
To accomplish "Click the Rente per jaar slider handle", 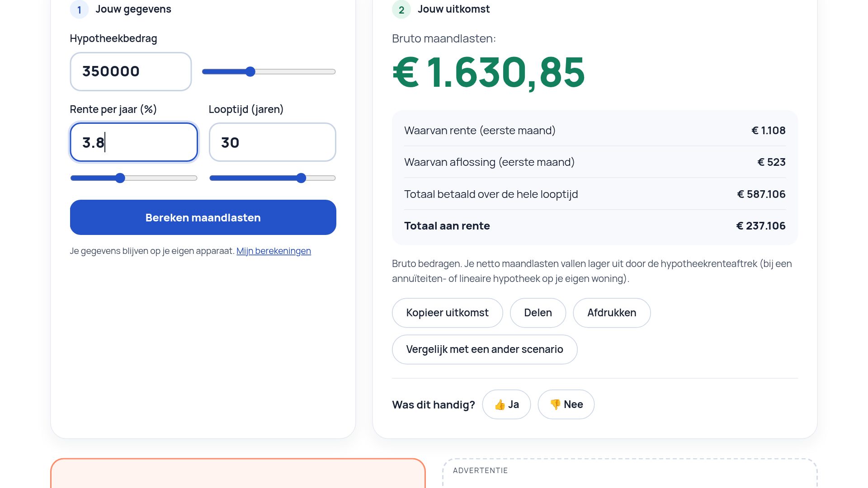I will (x=120, y=178).
